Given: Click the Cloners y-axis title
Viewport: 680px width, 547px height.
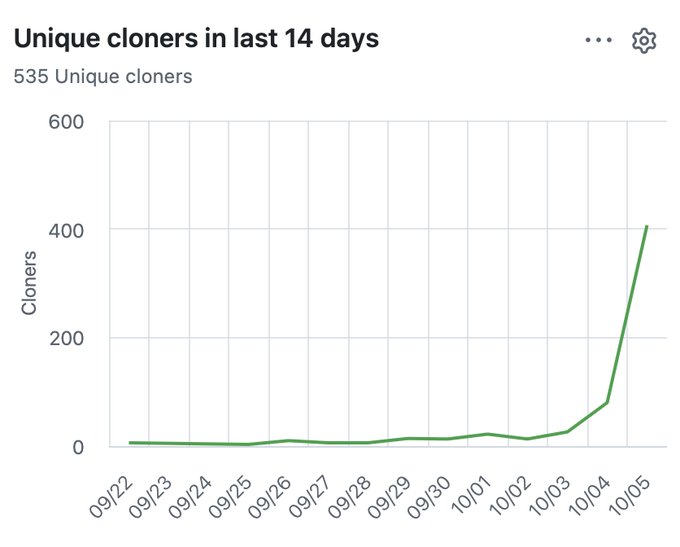Looking at the screenshot, I should click(x=29, y=283).
